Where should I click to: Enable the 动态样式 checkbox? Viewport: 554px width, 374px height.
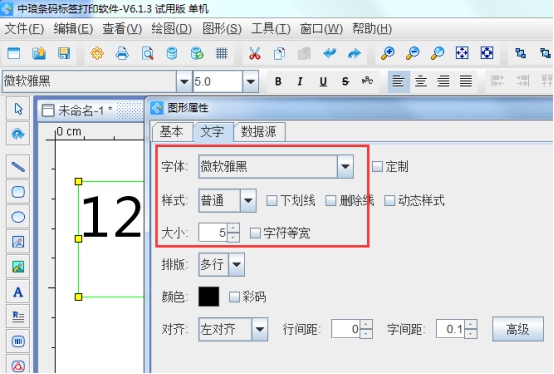[x=389, y=201]
